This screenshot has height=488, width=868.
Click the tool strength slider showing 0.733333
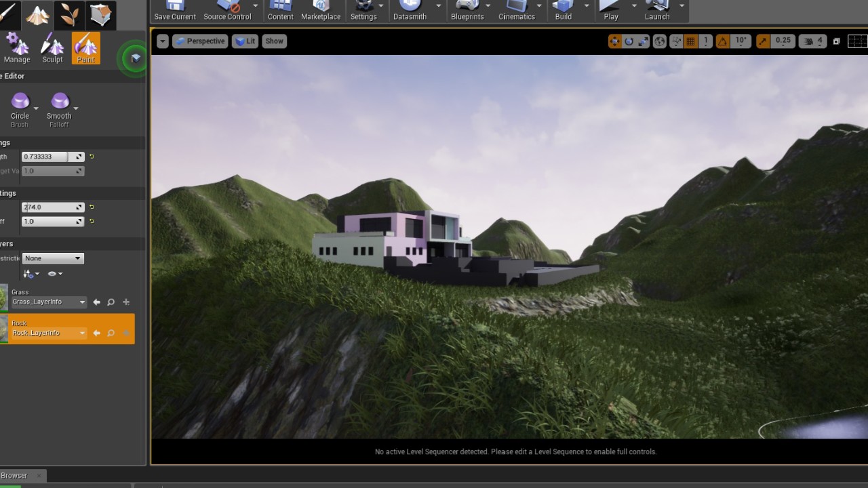(x=46, y=157)
